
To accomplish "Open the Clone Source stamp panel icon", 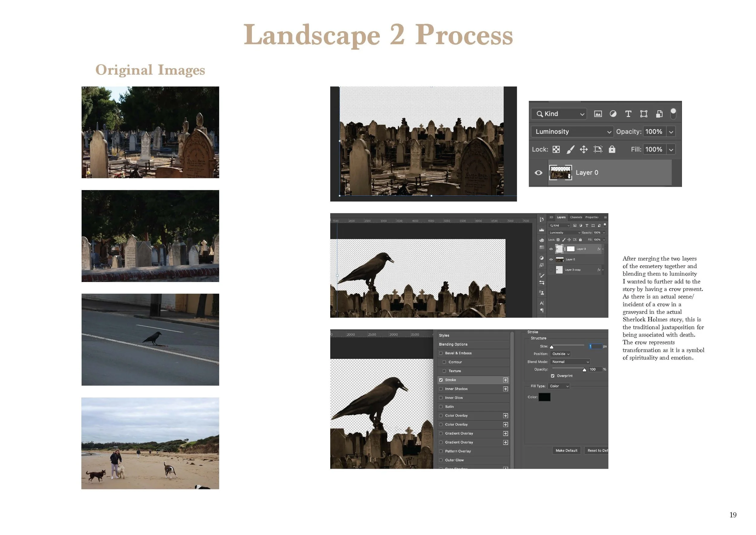I will (542, 293).
